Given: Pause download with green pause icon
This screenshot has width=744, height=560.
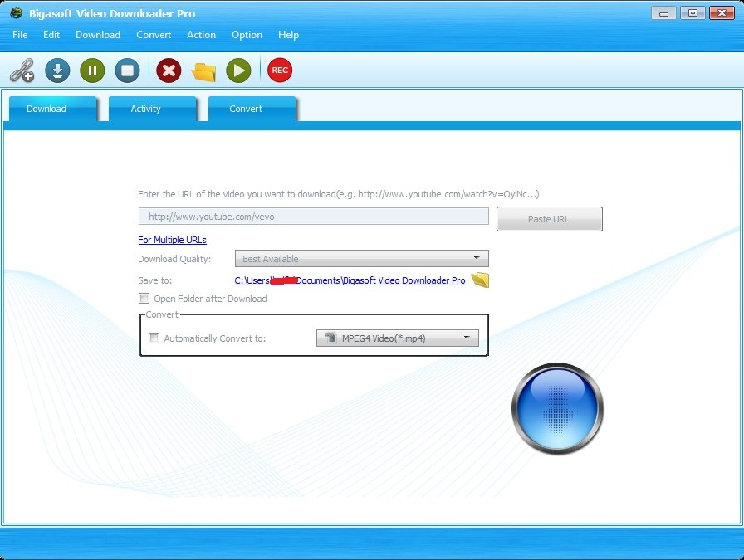Looking at the screenshot, I should (x=92, y=71).
